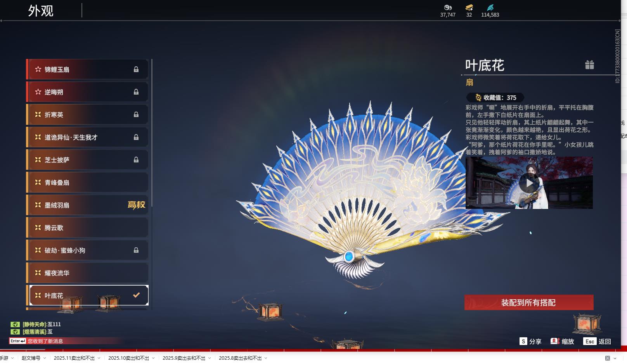Open dropdown arrow beside 2025.10卖出和不出 tab
The image size is (627, 364).
point(153,358)
